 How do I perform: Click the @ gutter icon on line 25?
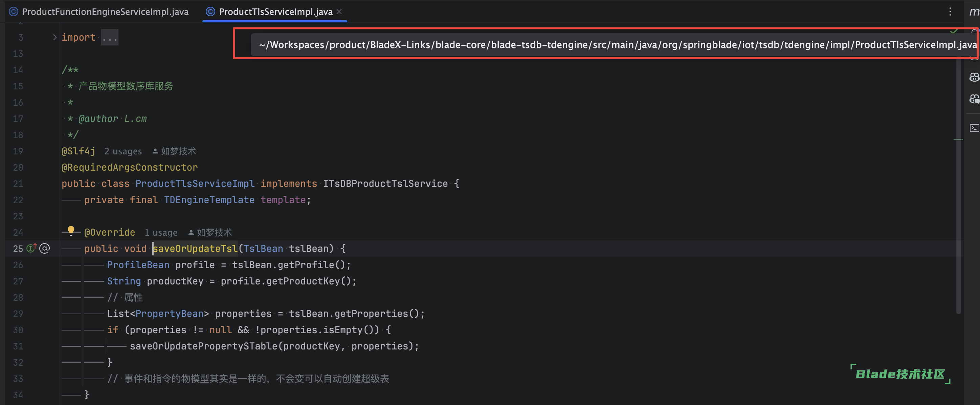point(45,249)
